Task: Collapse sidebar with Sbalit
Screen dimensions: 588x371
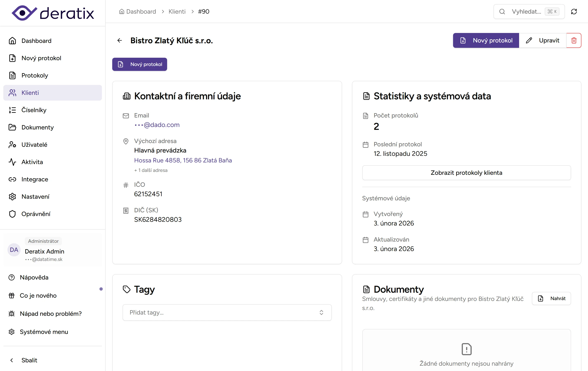Action: [x=29, y=360]
